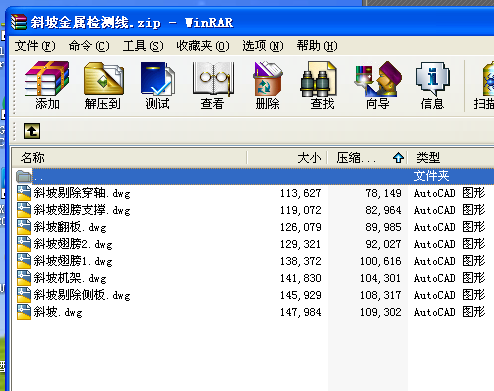Click the Extract To (解压到) icon
Viewport: 494px width, 391px height.
pyautogui.click(x=103, y=85)
